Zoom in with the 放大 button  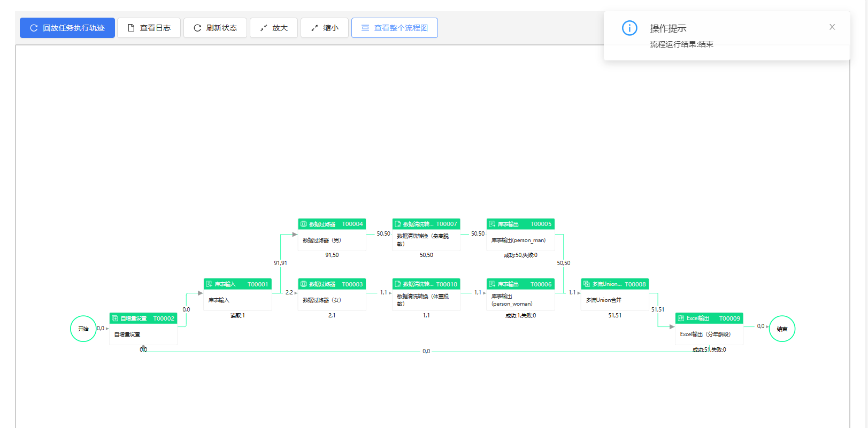(274, 28)
